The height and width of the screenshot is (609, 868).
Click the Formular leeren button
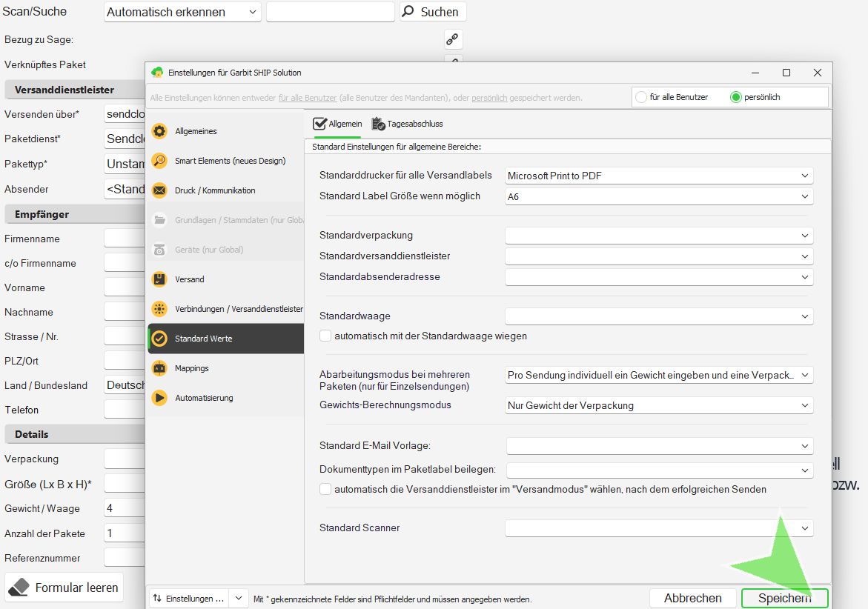tap(64, 588)
